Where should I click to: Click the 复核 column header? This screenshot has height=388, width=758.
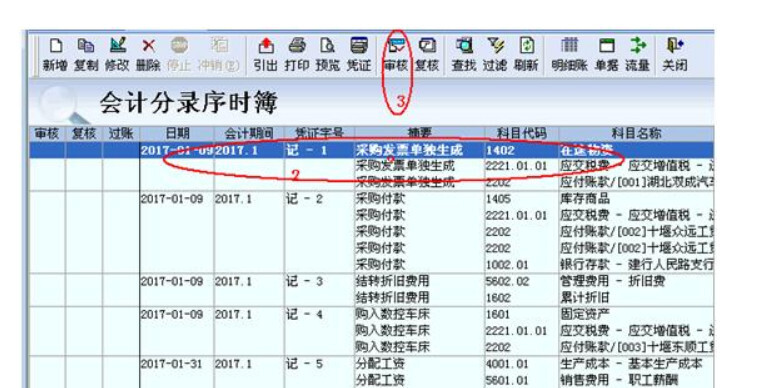(x=84, y=134)
